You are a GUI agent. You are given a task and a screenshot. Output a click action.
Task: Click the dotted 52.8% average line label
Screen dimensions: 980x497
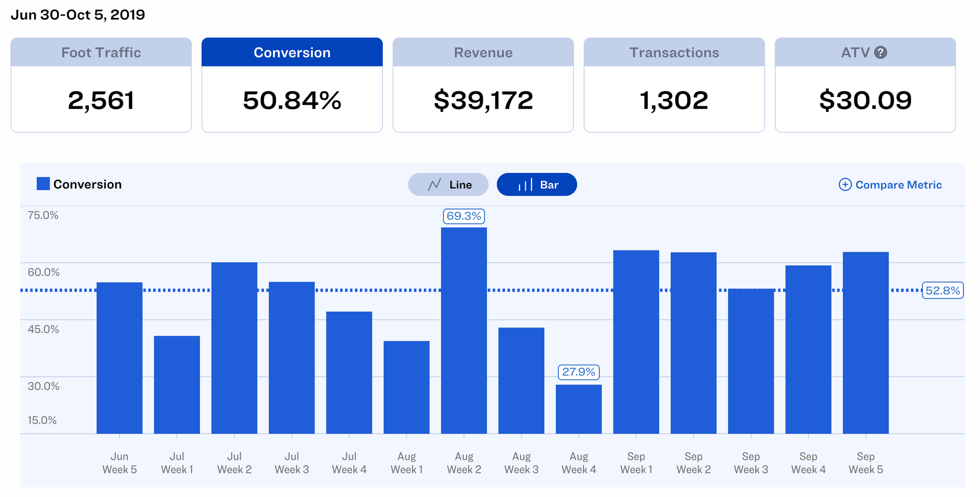tap(942, 290)
